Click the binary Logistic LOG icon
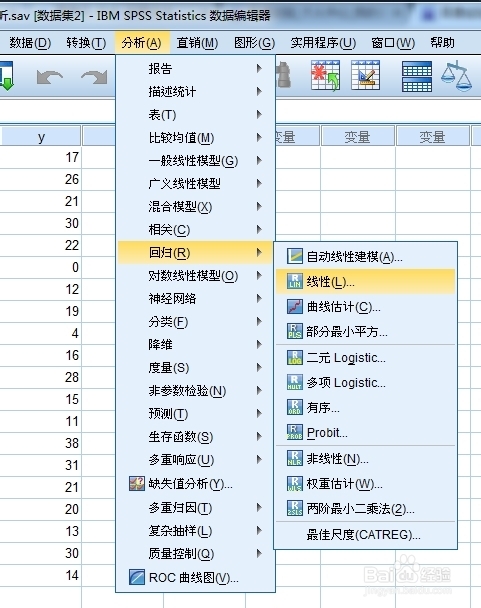Image resolution: width=481 pixels, height=608 pixels. click(295, 358)
